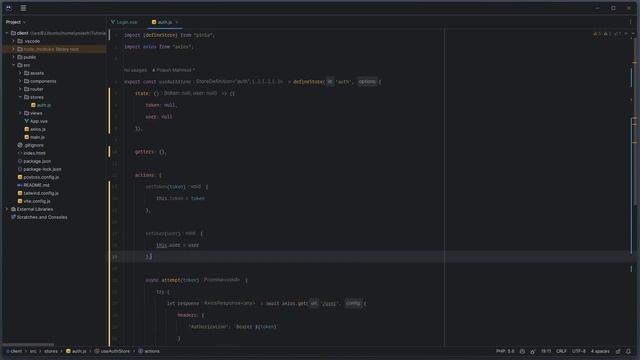Click the 'no usages' inlay hint
This screenshot has height=360, width=640.
(136, 70)
